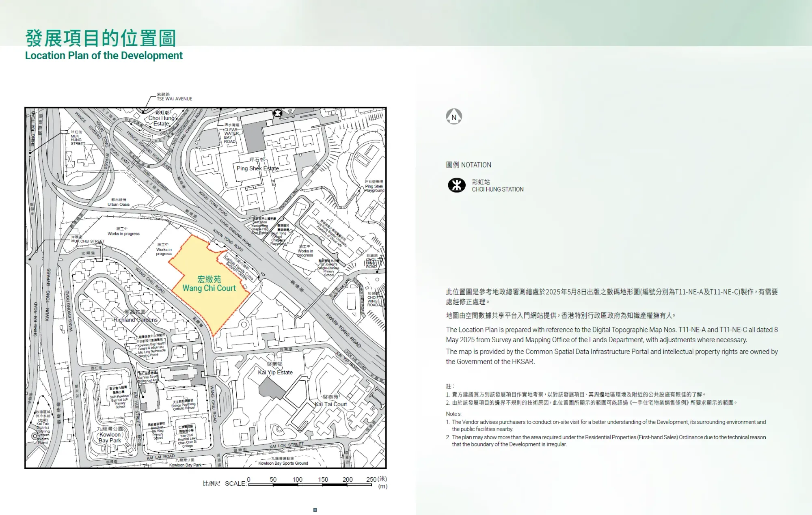812x515 pixels.
Task: Click the Ping Shek Estate label
Action: coord(257,168)
